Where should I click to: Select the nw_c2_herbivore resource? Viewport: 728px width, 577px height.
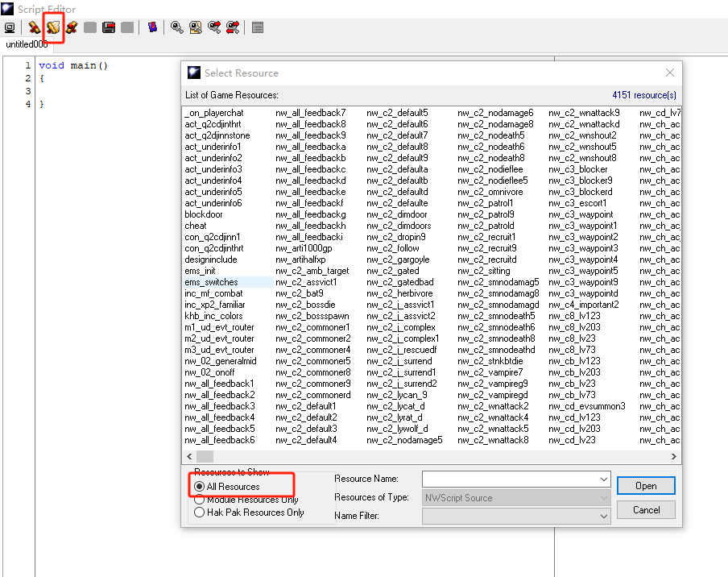399,293
